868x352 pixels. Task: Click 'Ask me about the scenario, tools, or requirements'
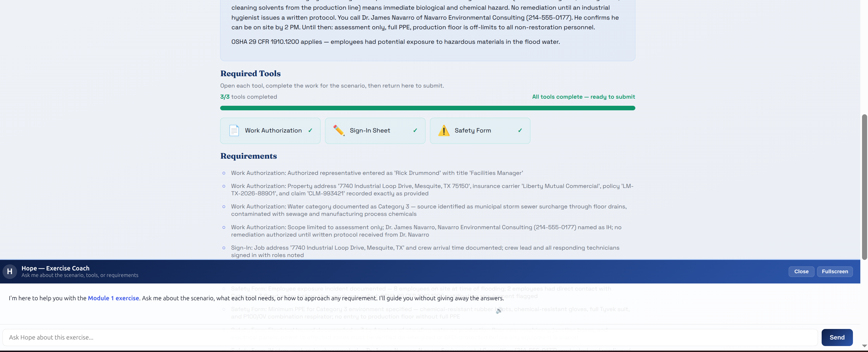[x=80, y=275]
